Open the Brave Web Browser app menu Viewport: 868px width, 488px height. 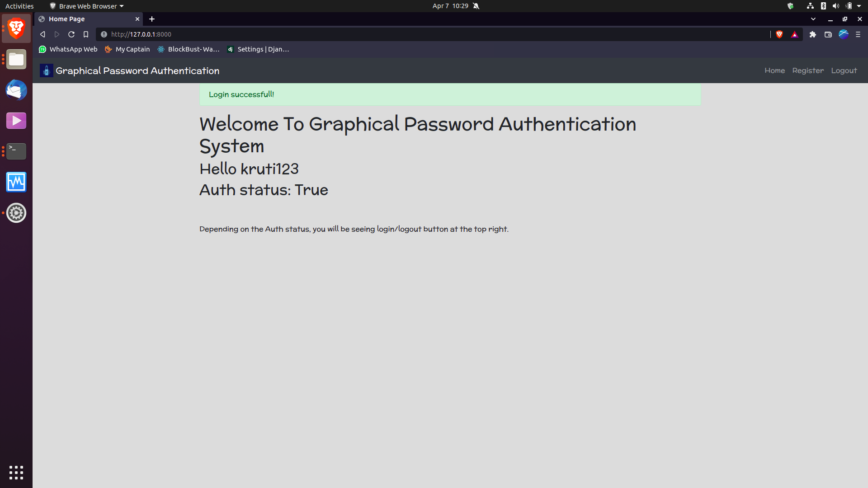pos(86,6)
